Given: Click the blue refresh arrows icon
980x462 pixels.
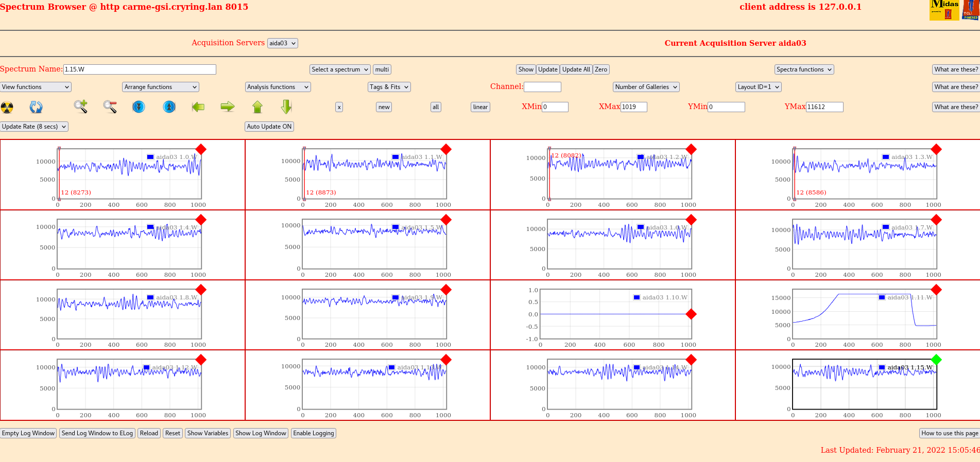Looking at the screenshot, I should pyautogui.click(x=36, y=107).
